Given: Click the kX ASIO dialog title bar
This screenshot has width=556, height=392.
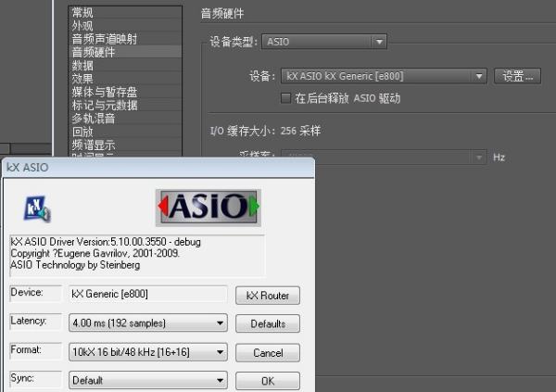Looking at the screenshot, I should pyautogui.click(x=158, y=168).
